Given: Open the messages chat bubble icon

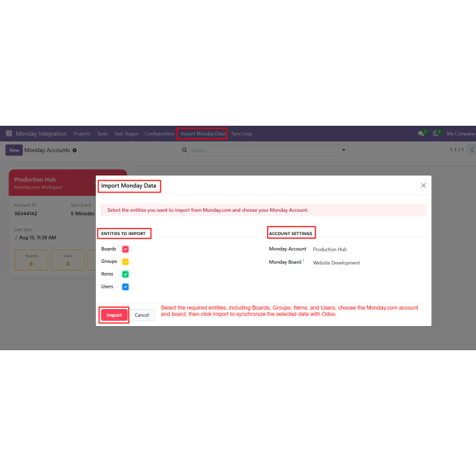Looking at the screenshot, I should 421,134.
